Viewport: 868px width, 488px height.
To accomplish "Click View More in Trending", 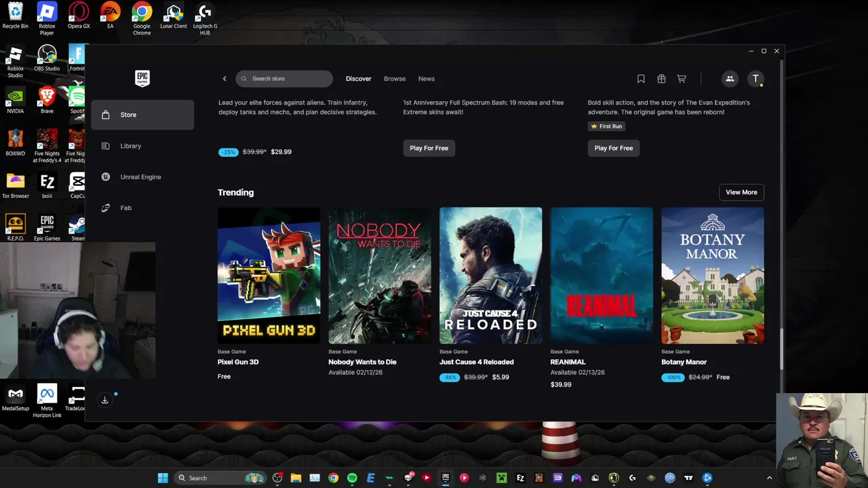I will pos(741,192).
